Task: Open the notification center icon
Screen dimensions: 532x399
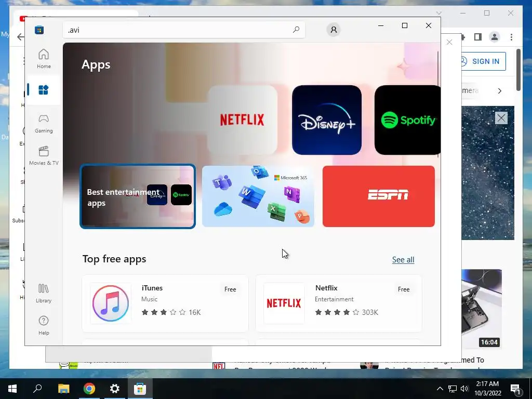Action: 515,389
